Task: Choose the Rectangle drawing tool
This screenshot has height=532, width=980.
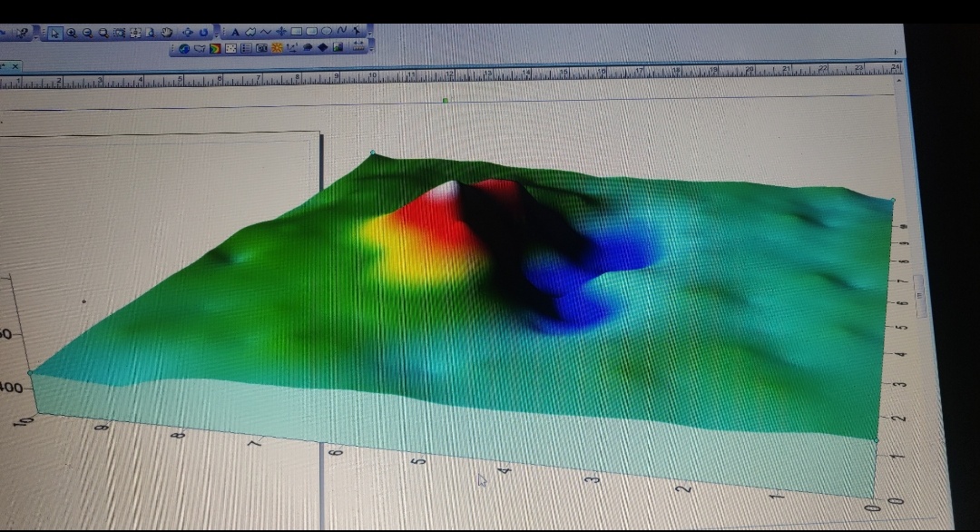Action: pyautogui.click(x=297, y=33)
